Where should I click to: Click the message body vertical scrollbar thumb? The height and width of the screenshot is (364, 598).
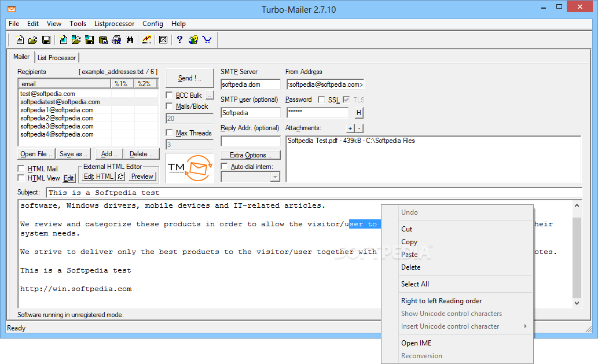(x=577, y=258)
